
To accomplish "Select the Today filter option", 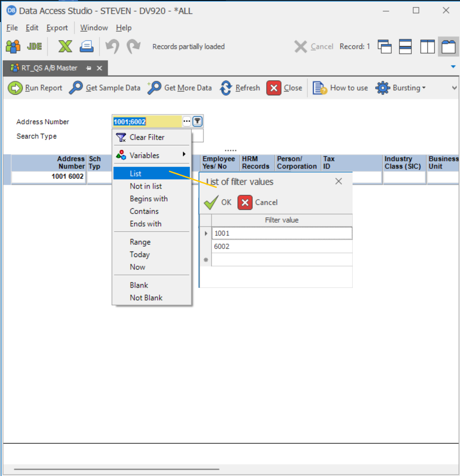I will [x=152, y=254].
